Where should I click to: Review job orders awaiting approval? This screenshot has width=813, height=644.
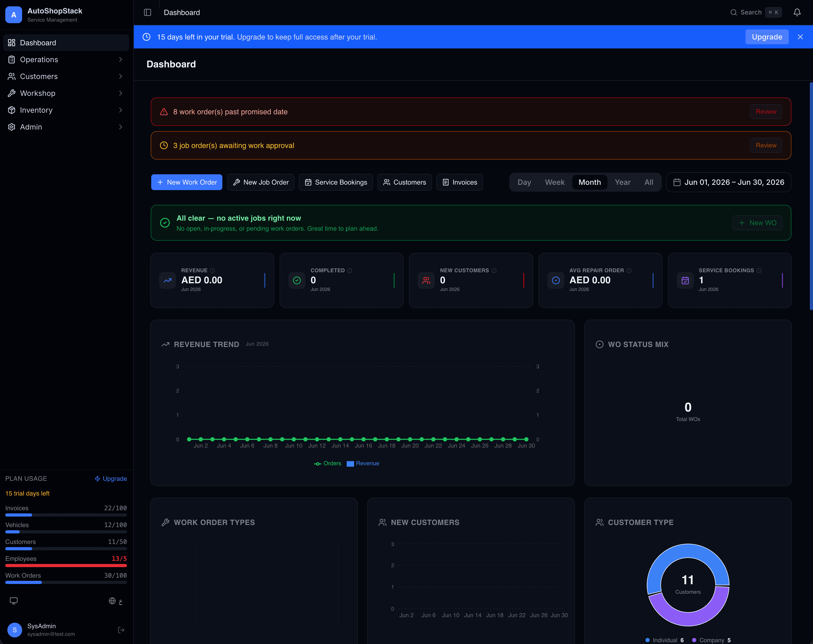tap(766, 145)
